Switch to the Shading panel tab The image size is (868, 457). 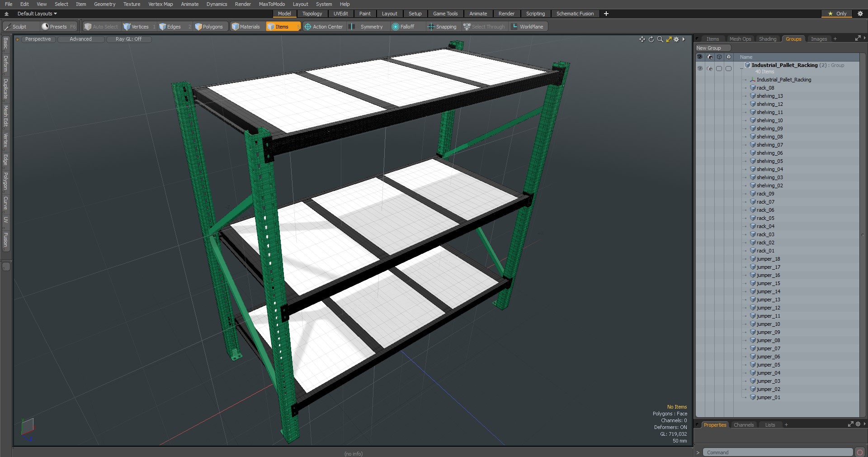tap(767, 39)
